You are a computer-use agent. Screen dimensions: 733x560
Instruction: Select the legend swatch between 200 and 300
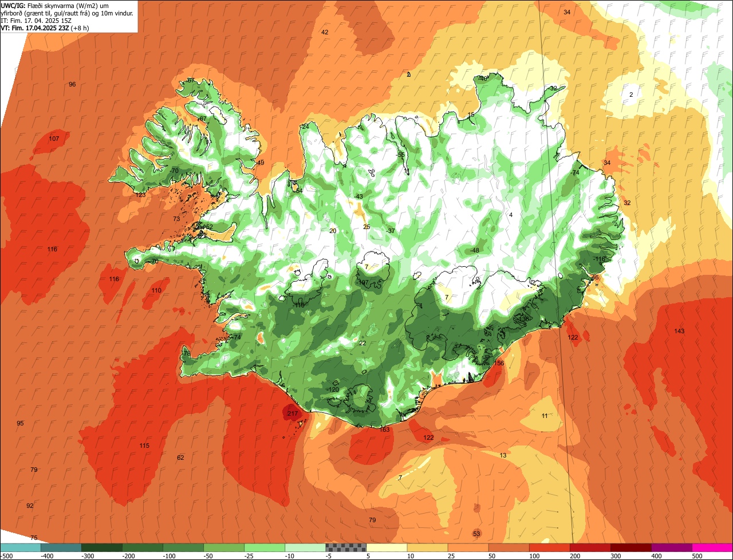pyautogui.click(x=590, y=547)
